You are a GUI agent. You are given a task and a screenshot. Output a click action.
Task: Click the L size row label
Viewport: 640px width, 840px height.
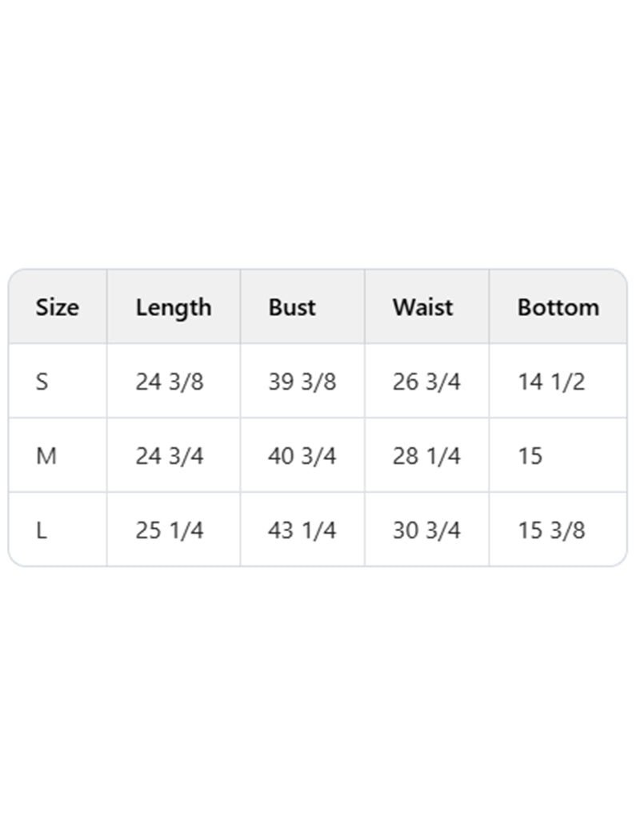click(x=41, y=530)
